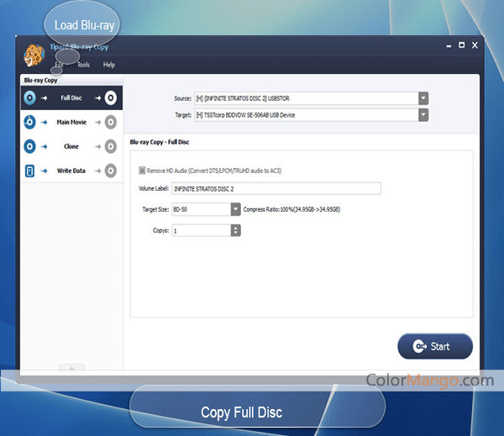504x436 pixels.
Task: Enable the Remove HD Audio checkbox
Action: click(x=142, y=170)
